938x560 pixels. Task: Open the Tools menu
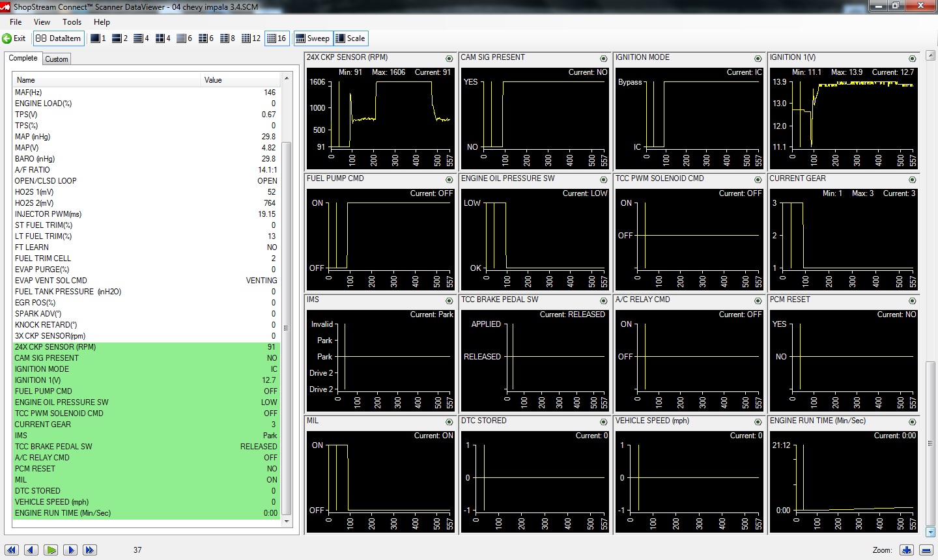coord(72,22)
